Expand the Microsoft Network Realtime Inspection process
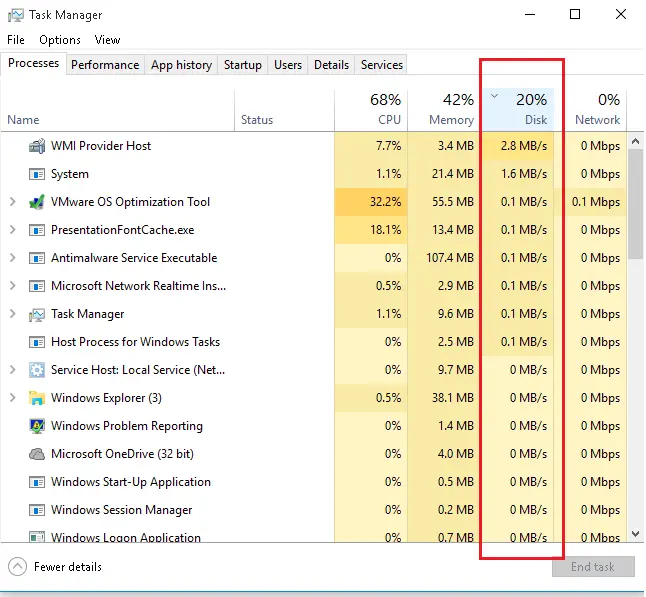This screenshot has height=597, width=646. [13, 286]
